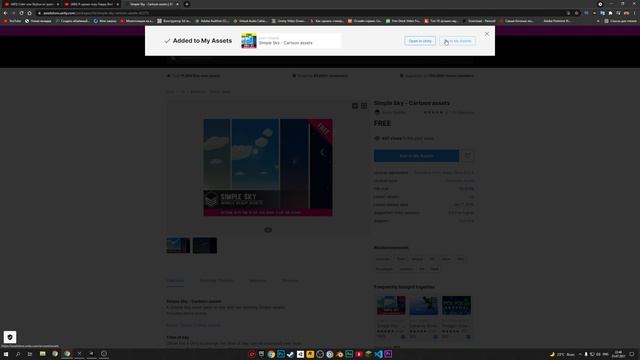This screenshot has width=640, height=360.
Task: Click the taskbar search icon
Action: click(18, 354)
